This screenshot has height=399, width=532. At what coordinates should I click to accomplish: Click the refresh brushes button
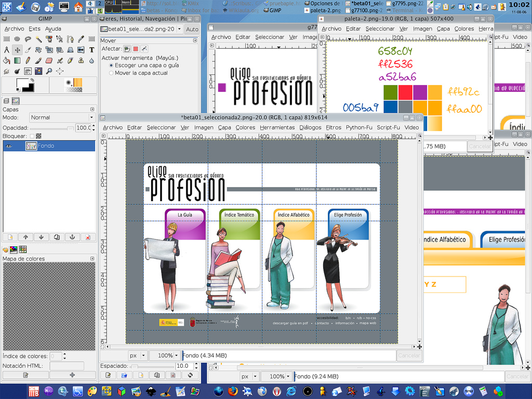[x=190, y=375]
